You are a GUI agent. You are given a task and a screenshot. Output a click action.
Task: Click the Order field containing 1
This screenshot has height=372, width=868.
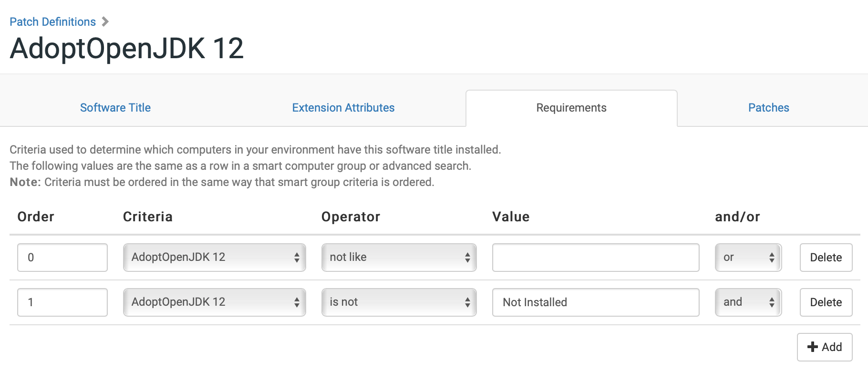[x=62, y=302]
